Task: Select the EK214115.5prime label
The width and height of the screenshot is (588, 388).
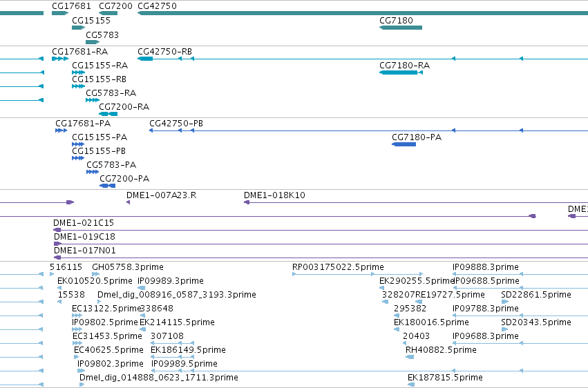Action: point(178,322)
